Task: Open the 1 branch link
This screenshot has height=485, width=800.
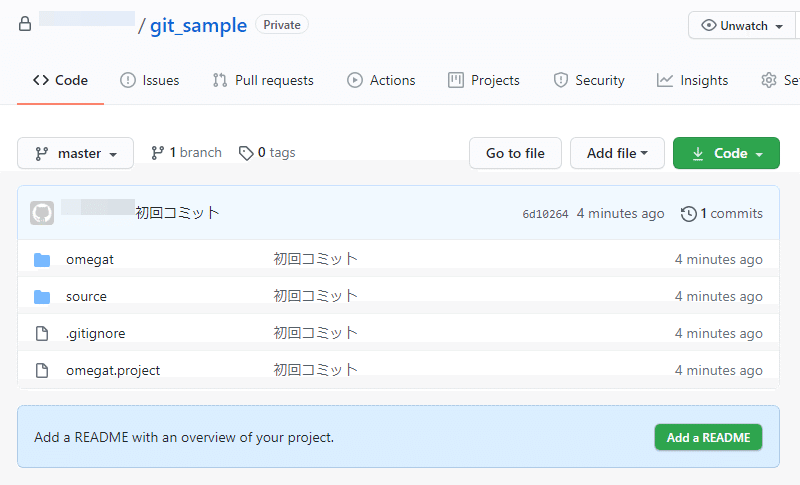Action: tap(186, 152)
